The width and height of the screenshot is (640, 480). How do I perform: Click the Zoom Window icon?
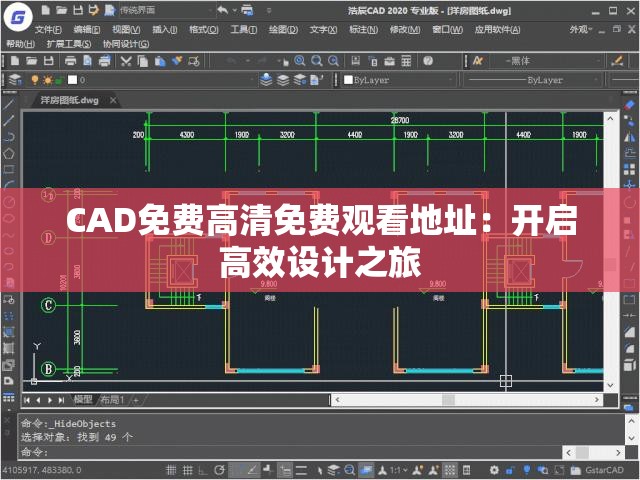(317, 61)
